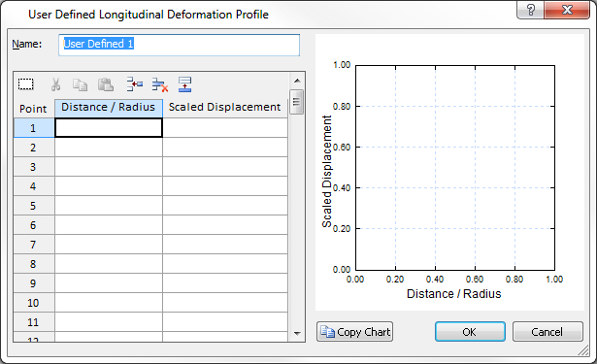Select row header 2
The image size is (597, 364).
[34, 148]
